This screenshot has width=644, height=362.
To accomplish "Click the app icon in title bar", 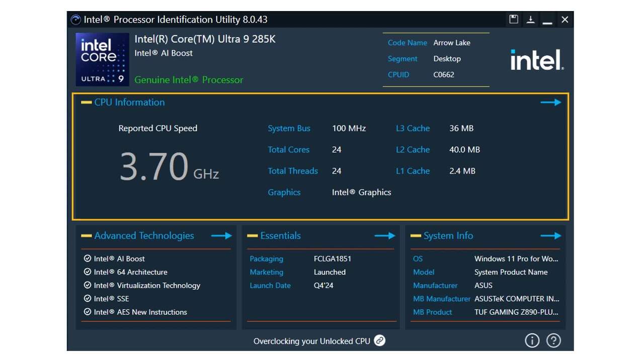I will pyautogui.click(x=75, y=20).
